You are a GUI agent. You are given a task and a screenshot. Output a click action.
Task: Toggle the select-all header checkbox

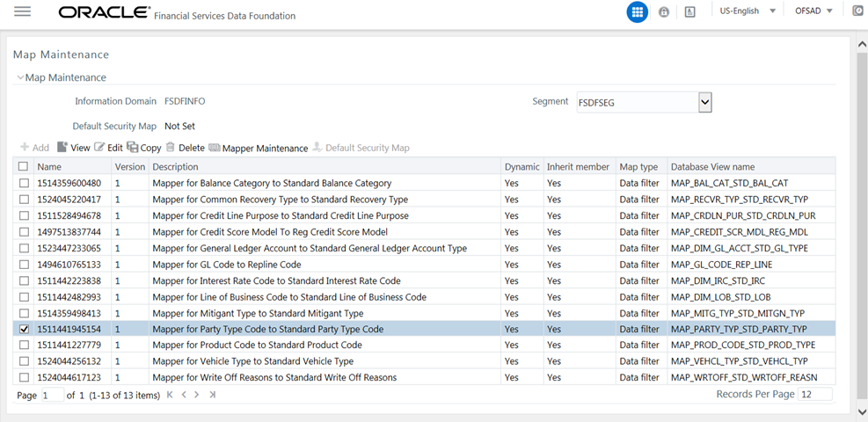(x=23, y=166)
